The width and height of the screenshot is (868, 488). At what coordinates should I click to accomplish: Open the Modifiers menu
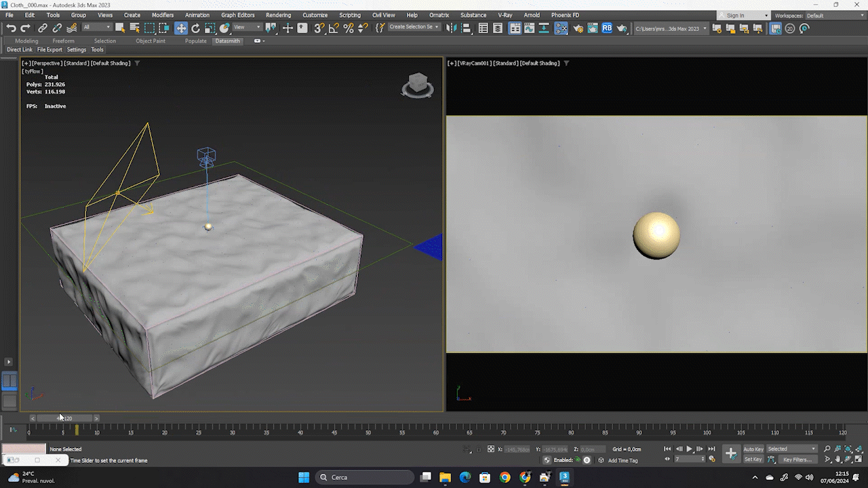pyautogui.click(x=163, y=15)
